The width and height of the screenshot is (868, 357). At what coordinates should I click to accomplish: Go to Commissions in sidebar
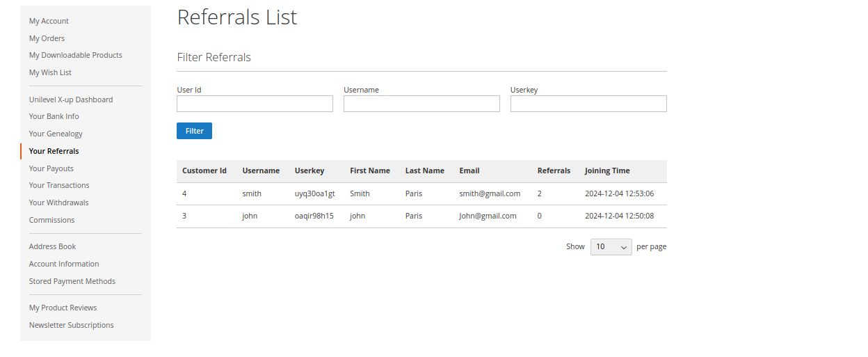point(51,220)
